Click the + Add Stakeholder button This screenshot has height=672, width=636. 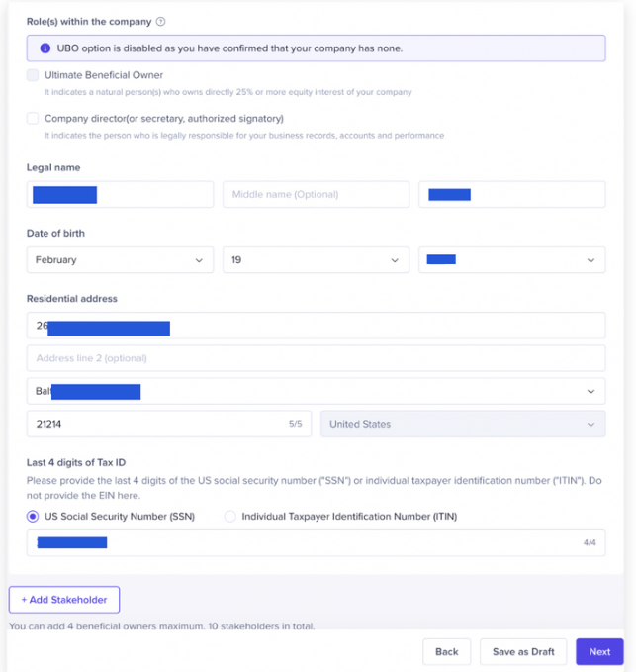[64, 600]
